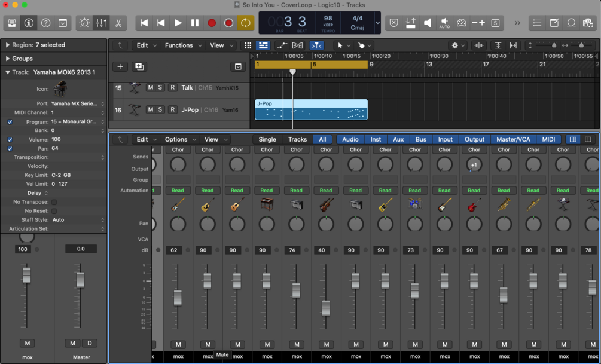Toggle the Aux channel filter
Viewport: 601px width, 364px height.
(398, 139)
